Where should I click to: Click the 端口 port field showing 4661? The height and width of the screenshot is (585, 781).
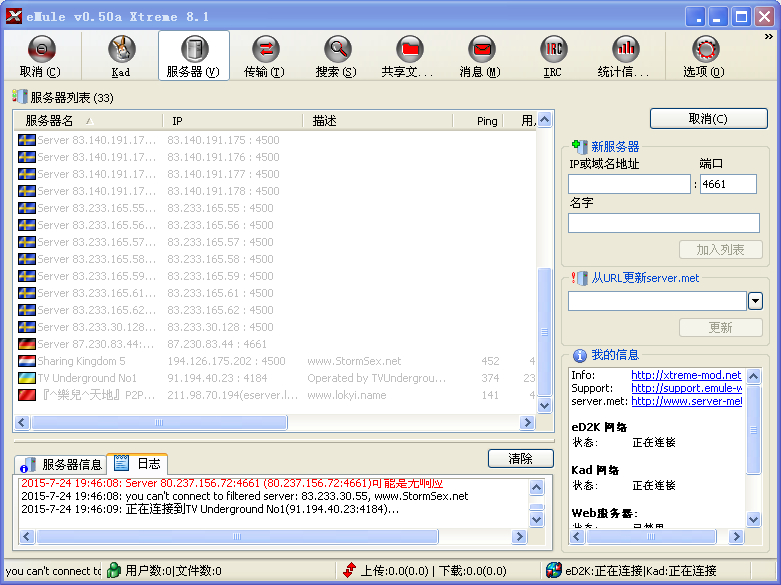point(728,184)
